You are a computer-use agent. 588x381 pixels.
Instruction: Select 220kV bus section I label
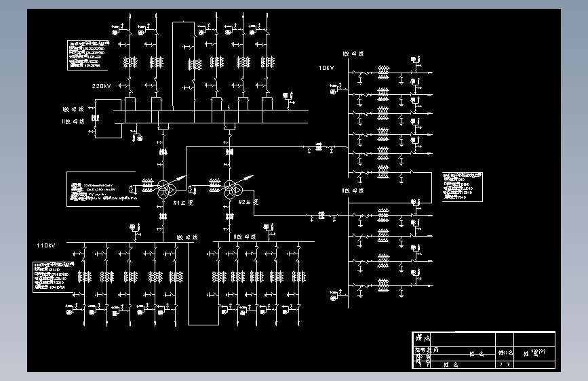(x=73, y=110)
